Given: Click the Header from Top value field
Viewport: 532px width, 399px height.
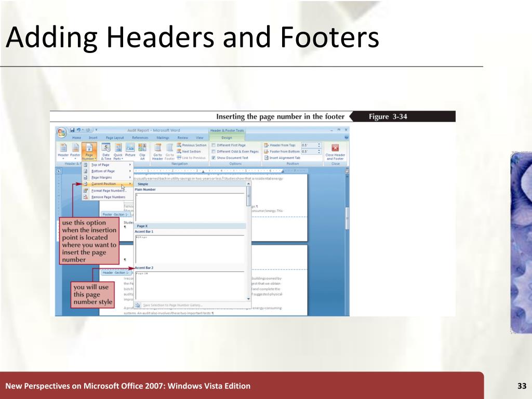Looking at the screenshot, I should 309,145.
